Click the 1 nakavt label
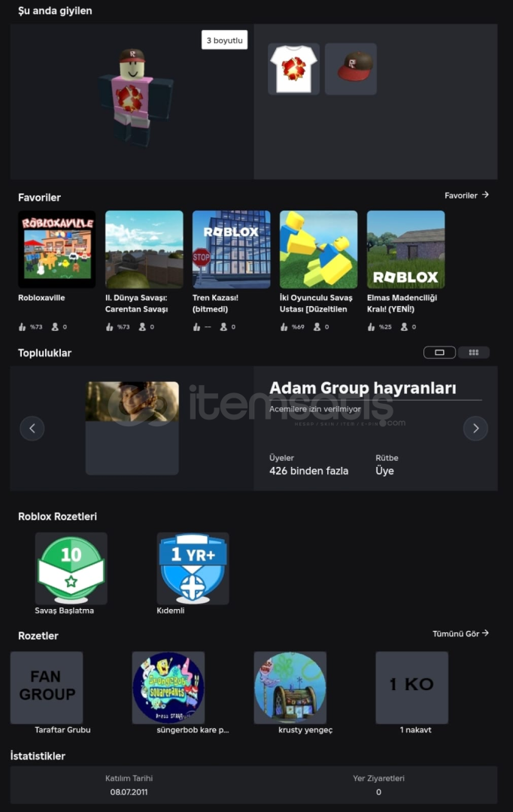513x812 pixels. 415,729
